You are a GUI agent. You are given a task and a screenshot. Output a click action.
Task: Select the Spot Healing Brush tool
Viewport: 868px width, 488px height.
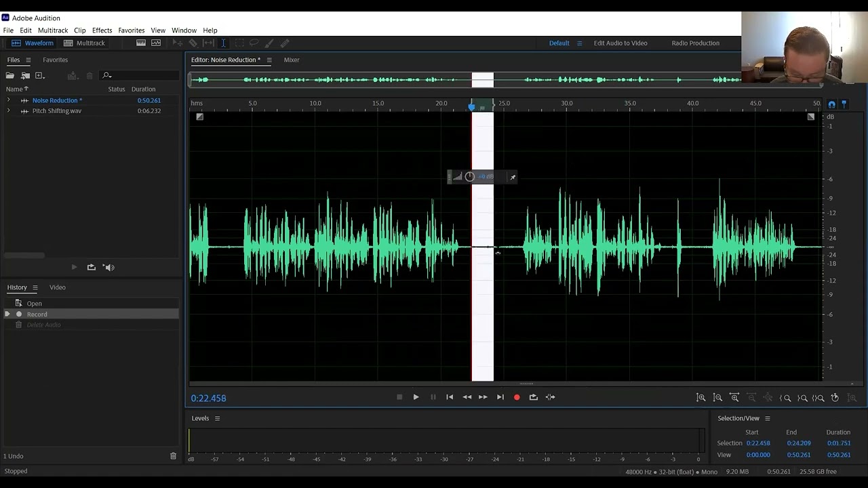coord(285,43)
